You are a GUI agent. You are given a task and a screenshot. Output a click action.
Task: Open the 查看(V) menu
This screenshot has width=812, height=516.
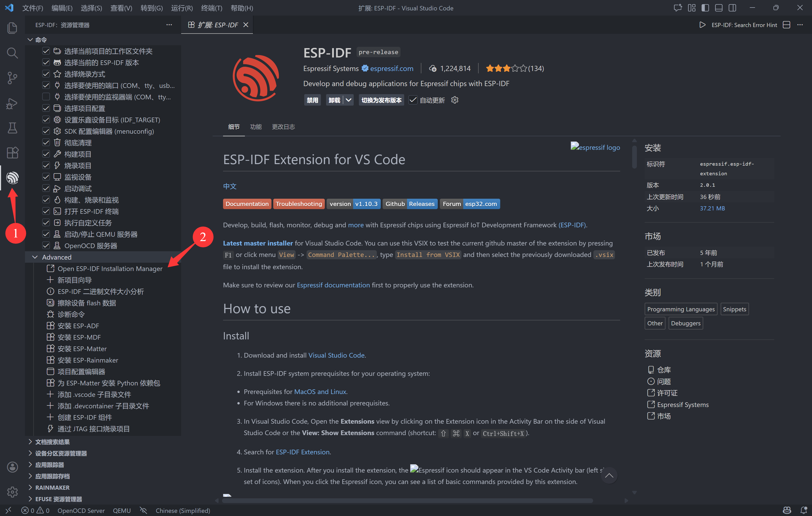121,8
